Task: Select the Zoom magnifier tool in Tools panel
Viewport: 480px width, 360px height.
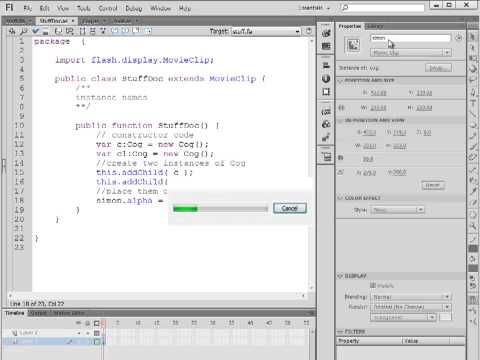Action: (x=472, y=226)
